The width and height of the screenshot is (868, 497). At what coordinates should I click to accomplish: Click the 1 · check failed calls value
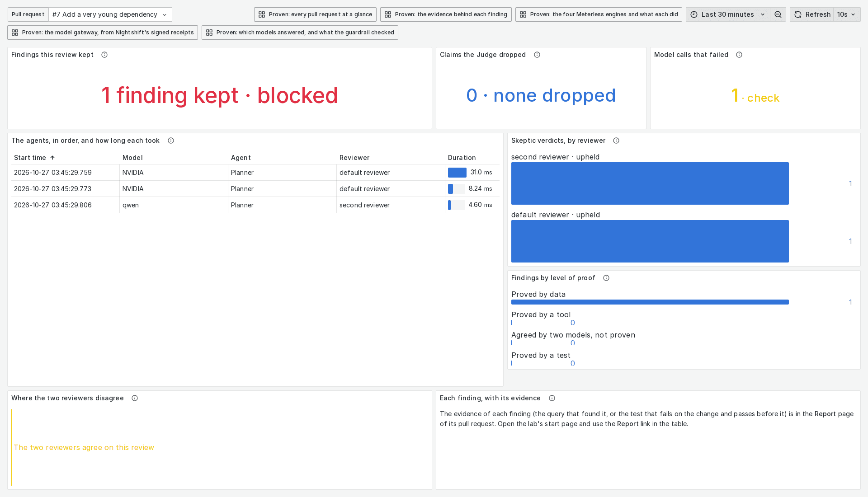755,96
